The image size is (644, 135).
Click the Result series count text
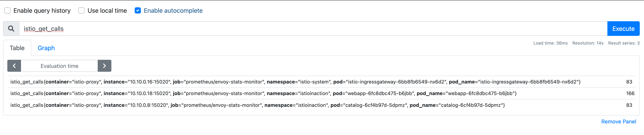(624, 43)
